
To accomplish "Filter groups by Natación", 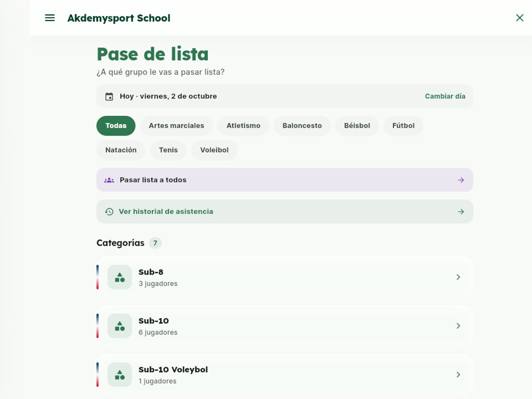I will tap(121, 150).
